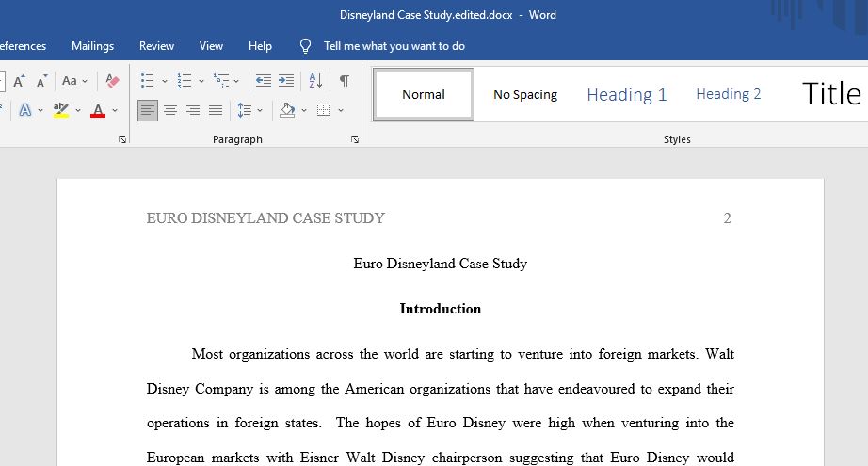The height and width of the screenshot is (466, 868).
Task: Start a numbered list
Action: point(185,81)
